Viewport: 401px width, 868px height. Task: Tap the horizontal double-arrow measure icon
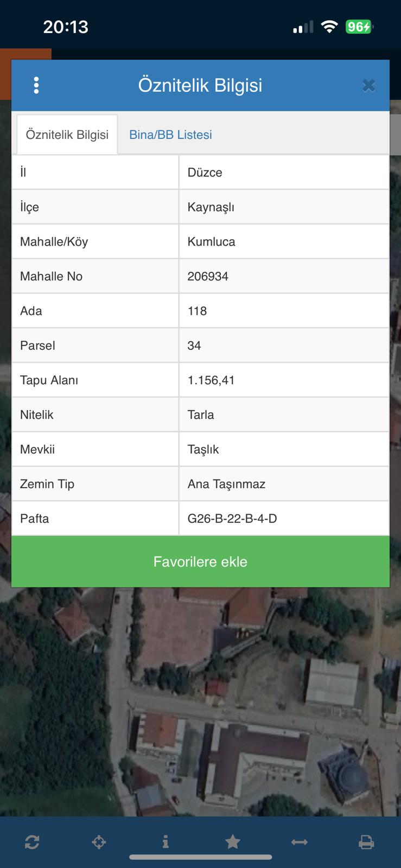pyautogui.click(x=300, y=842)
